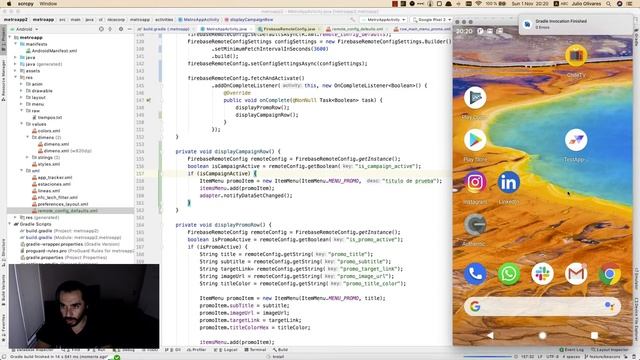Expand the java folder
The image size is (640, 360).
(x=16, y=58)
